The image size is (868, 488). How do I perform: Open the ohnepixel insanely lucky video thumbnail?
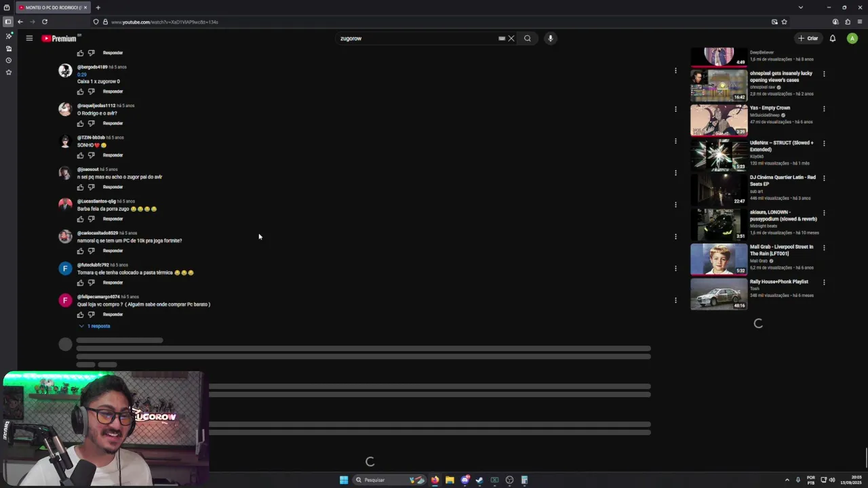(x=719, y=85)
